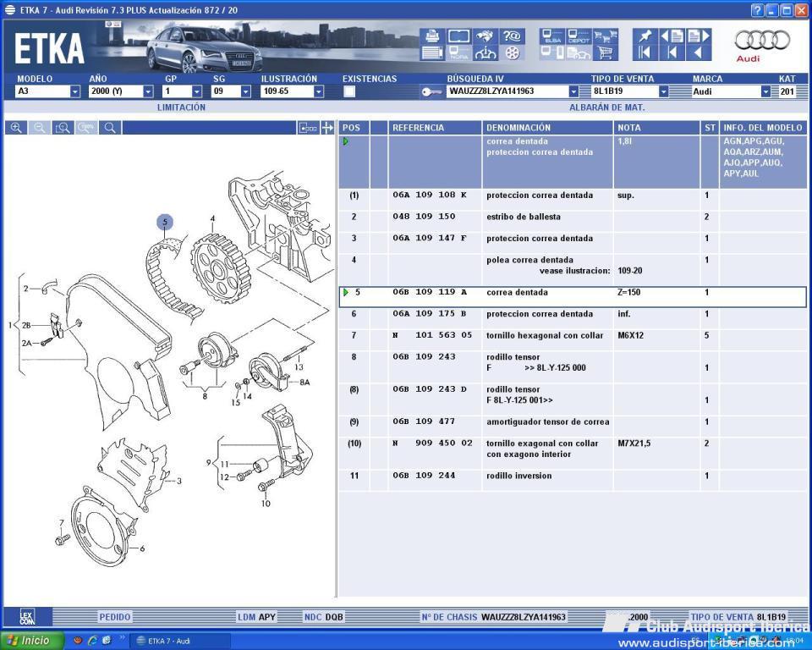Open the Inicio start menu
812x650 pixels.
[x=31, y=641]
